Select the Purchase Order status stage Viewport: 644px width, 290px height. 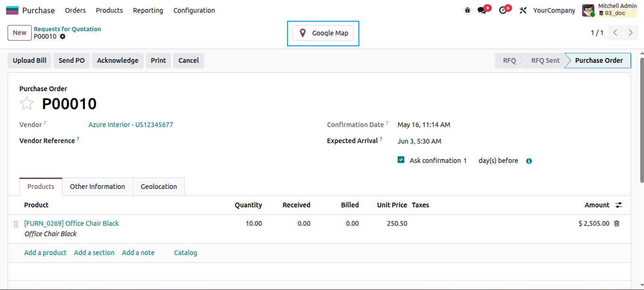pos(599,60)
